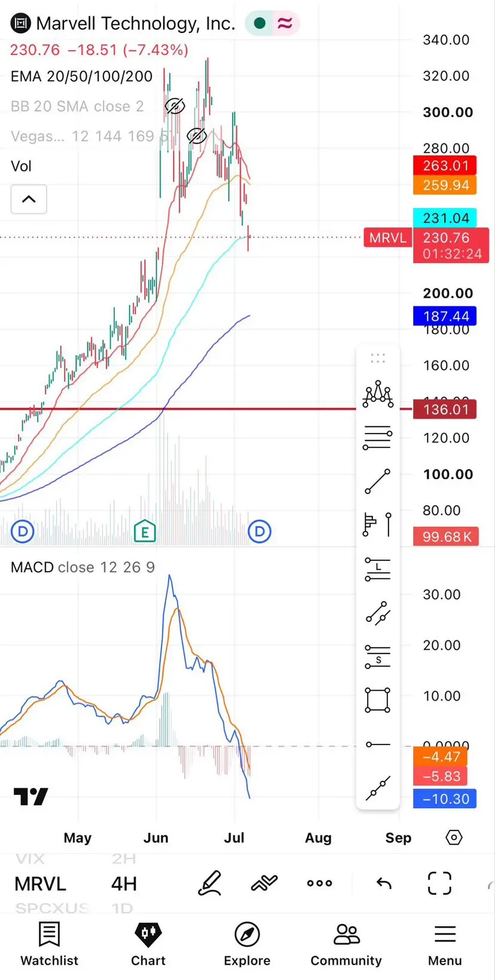Collapse the indicator legend chevron

[29, 199]
